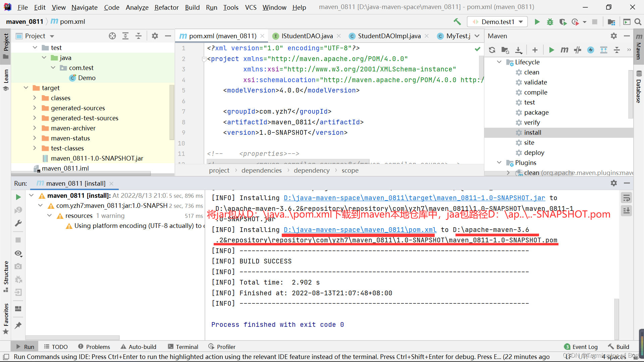Hide the Maven tool window

click(627, 36)
